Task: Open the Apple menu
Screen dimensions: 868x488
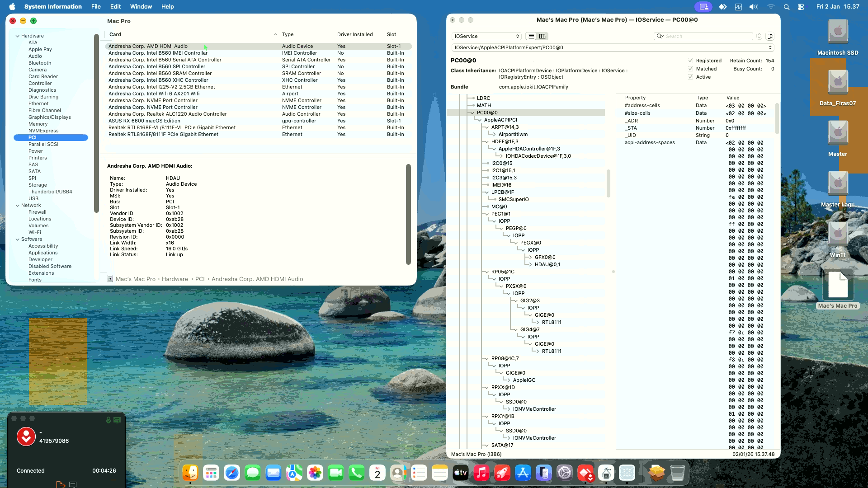Action: coord(12,7)
